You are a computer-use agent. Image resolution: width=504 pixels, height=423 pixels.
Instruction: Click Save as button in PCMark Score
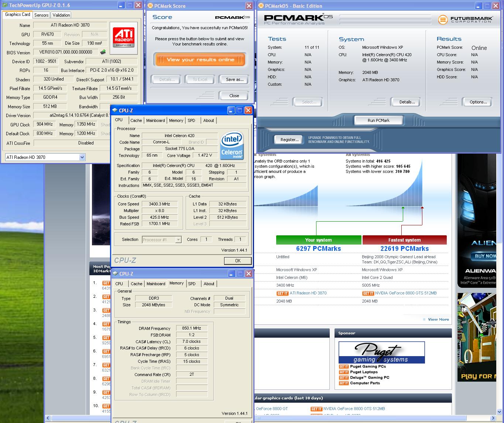coord(234,79)
